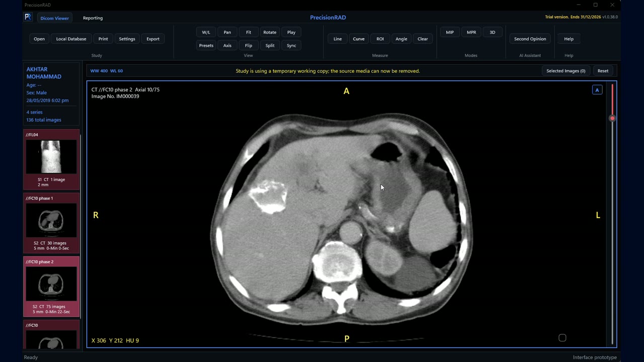Toggle the orientation 'A' indicator box
This screenshot has width=644, height=362.
597,90
